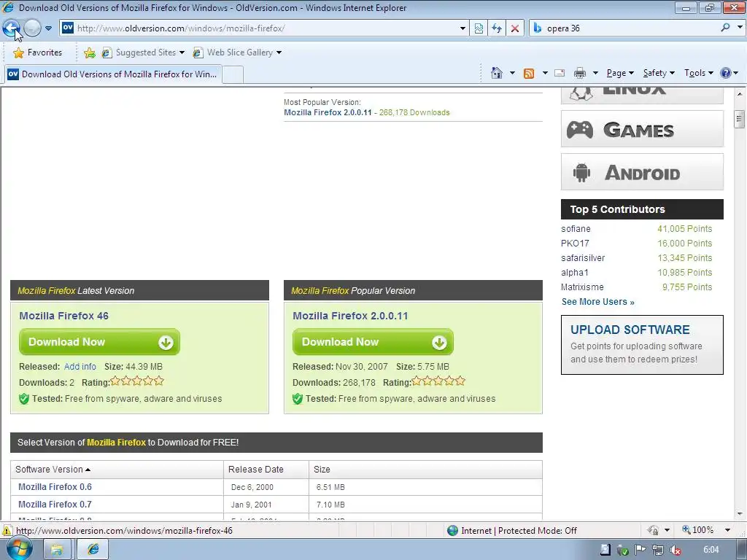Expand the address bar autocomplete dropdown
The height and width of the screenshot is (560, 747).
(x=462, y=28)
